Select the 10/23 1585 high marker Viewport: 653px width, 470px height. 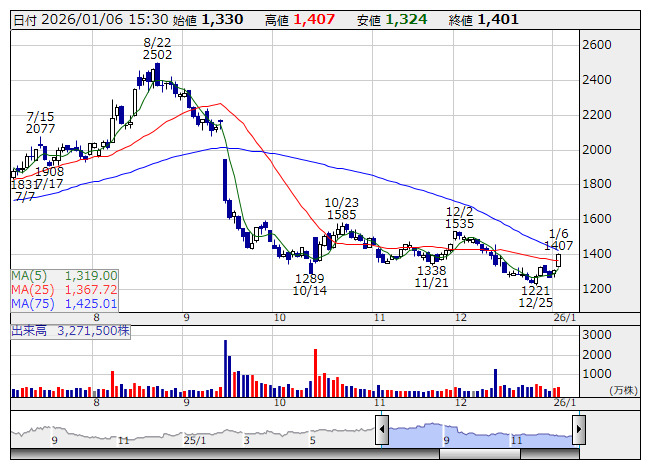(x=341, y=208)
